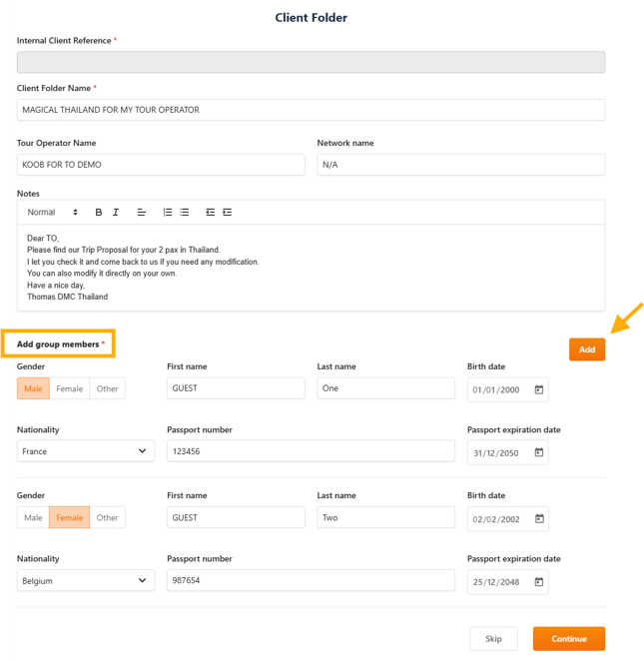
Task: Click the Client Folder Name field
Action: tap(311, 110)
